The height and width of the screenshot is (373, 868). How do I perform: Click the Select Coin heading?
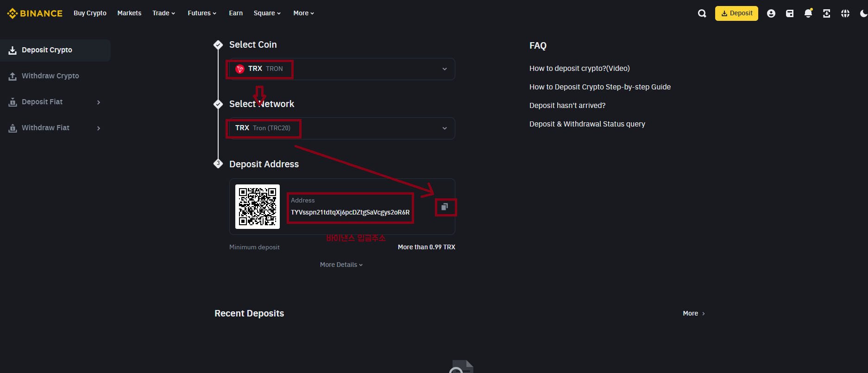pyautogui.click(x=253, y=44)
